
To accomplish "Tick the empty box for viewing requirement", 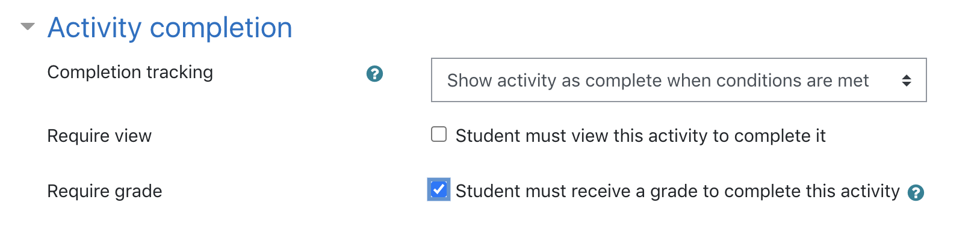I will point(439,134).
